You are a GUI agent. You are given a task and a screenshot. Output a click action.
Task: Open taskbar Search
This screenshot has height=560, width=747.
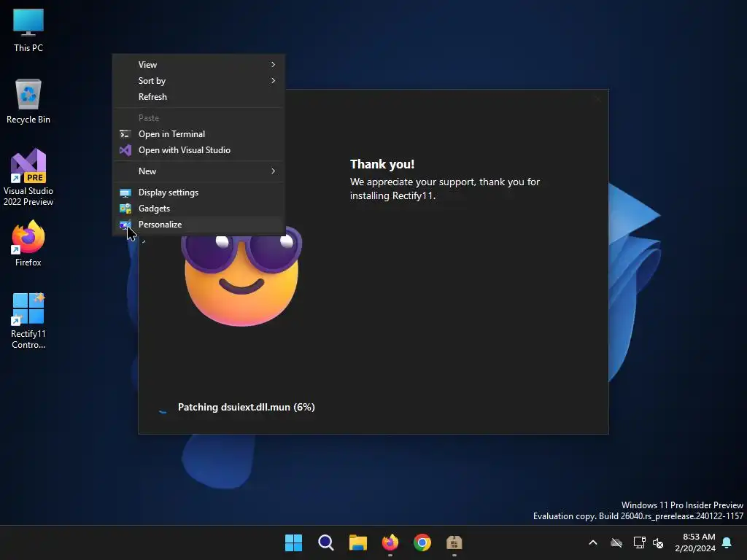(326, 542)
